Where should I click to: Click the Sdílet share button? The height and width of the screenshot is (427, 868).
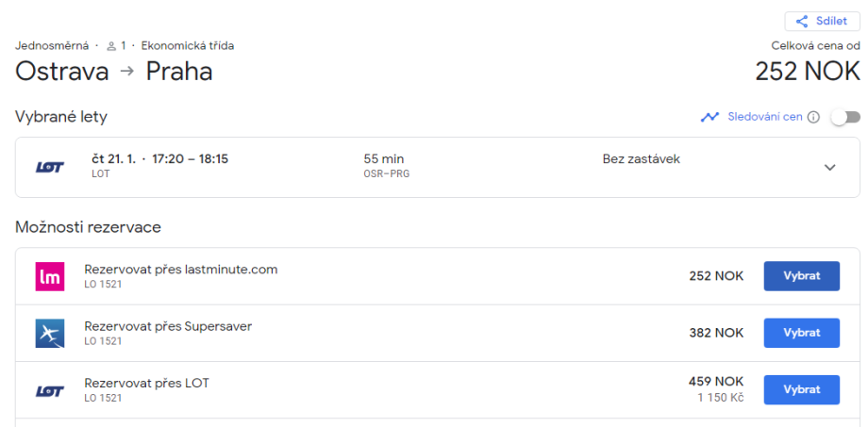pos(822,22)
